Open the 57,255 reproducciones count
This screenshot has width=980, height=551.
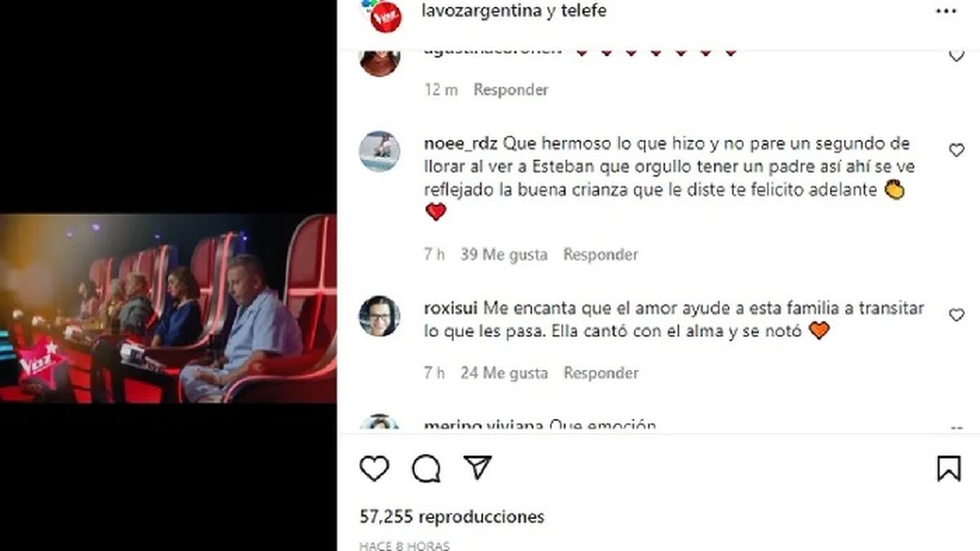click(452, 517)
